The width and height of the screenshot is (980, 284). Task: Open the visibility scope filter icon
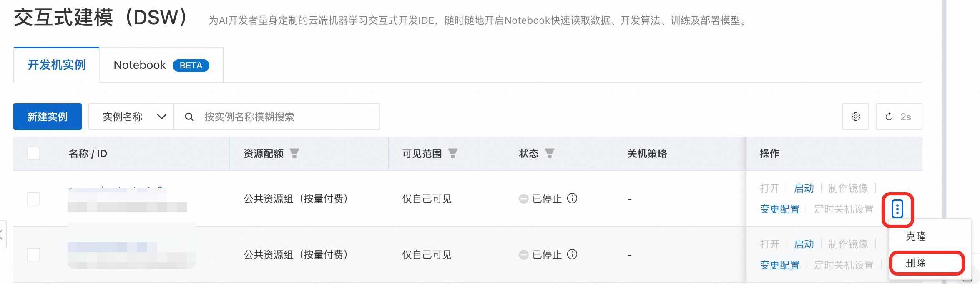point(453,154)
